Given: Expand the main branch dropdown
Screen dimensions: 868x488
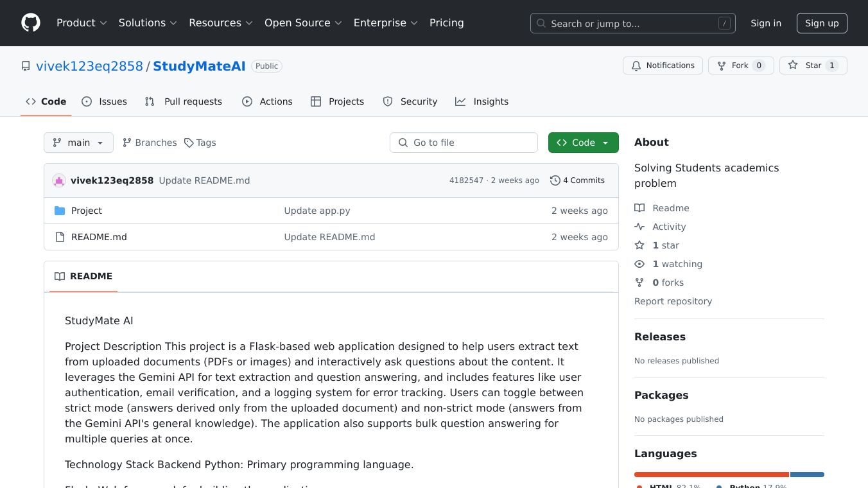Looking at the screenshot, I should tap(78, 143).
